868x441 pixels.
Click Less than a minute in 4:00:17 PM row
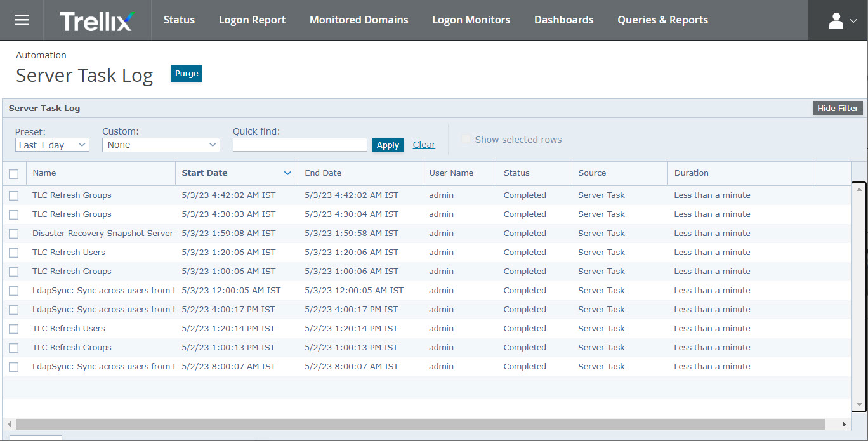point(712,310)
